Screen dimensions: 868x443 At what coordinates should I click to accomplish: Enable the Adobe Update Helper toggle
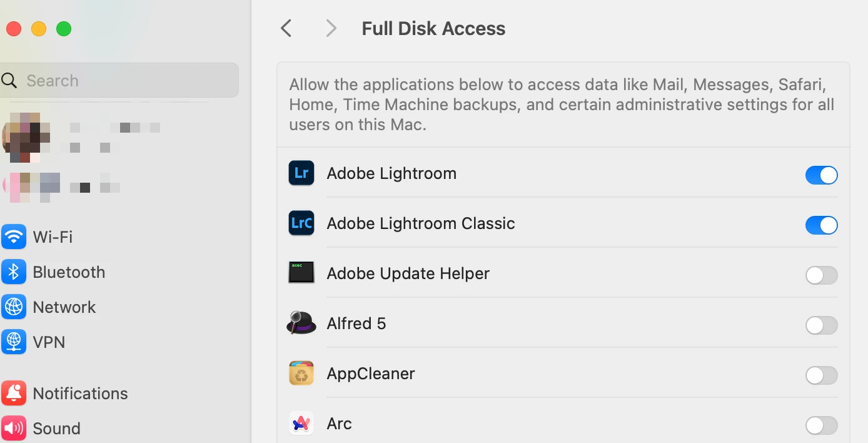click(x=821, y=275)
